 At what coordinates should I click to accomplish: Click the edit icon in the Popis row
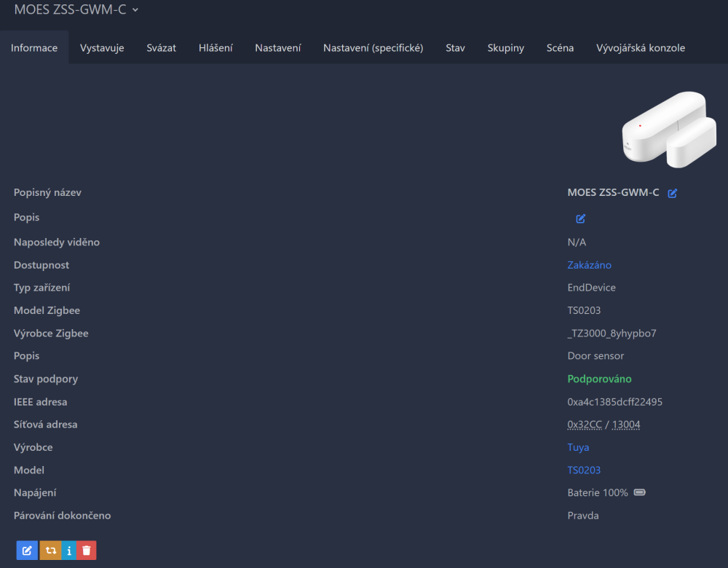[x=580, y=218]
